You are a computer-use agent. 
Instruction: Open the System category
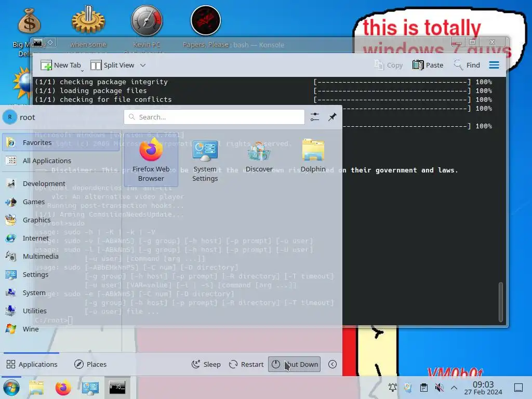pos(61,292)
